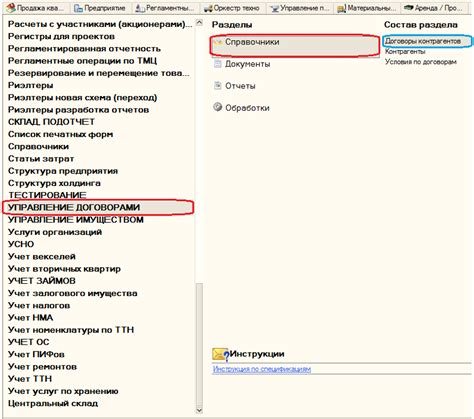Screen dimensions: 474x419
Task: Select Учет вторичных квартир
Action: pos(64,269)
